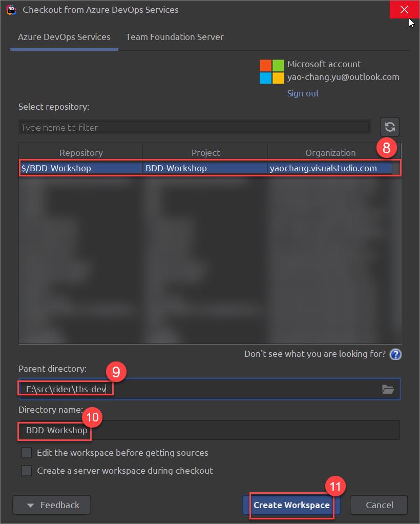420x524 pixels.
Task: Click the Sign out link
Action: coord(303,93)
